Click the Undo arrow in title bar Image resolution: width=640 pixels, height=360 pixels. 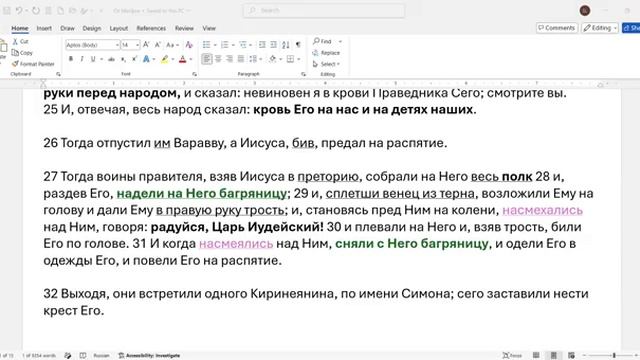click(19, 11)
